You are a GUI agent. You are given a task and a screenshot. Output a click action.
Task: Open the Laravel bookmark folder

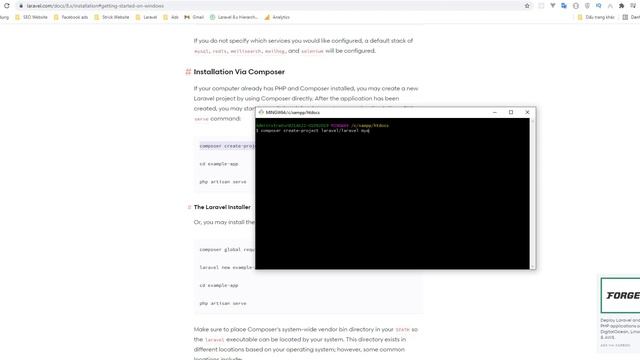pos(146,17)
